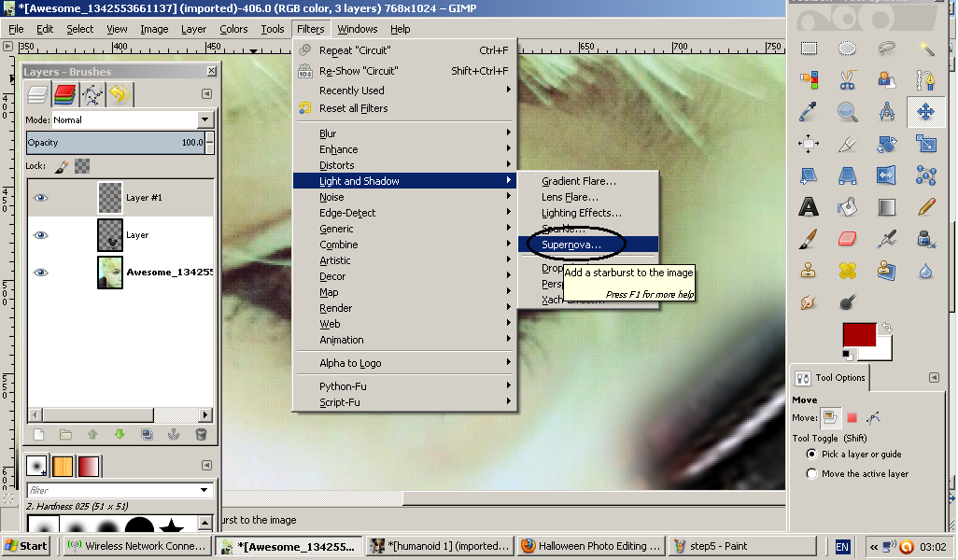This screenshot has width=958, height=560.
Task: Select 'Pick a layer or guide' option
Action: pos(811,455)
